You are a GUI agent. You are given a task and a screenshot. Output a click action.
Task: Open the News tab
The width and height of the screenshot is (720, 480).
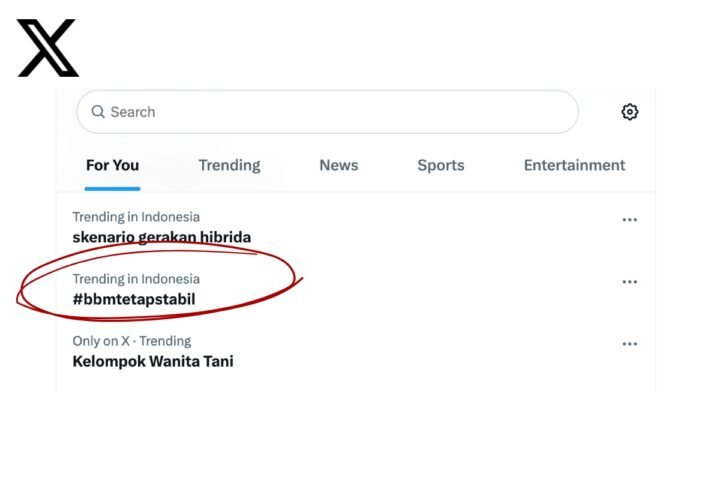click(339, 165)
